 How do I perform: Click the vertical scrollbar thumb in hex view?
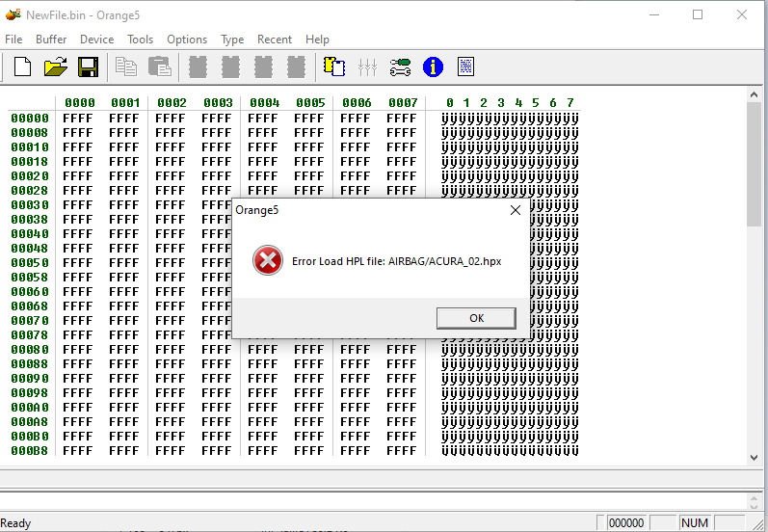point(755,164)
